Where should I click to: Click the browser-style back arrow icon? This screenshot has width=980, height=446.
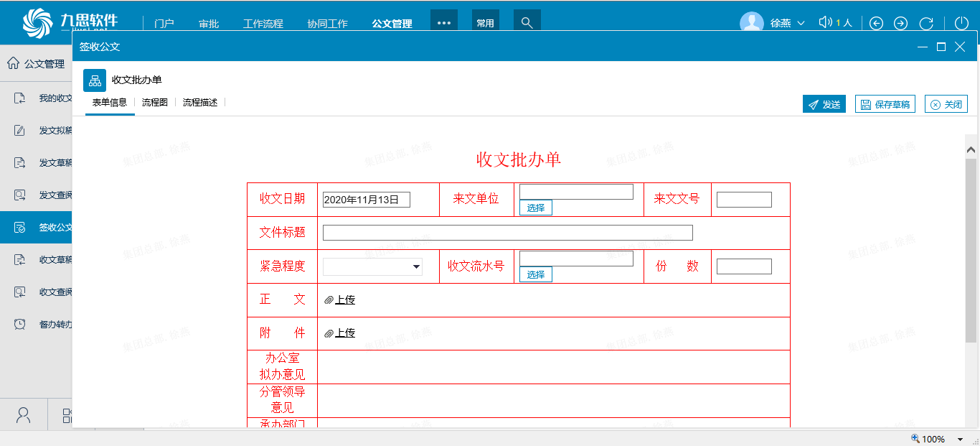[876, 23]
